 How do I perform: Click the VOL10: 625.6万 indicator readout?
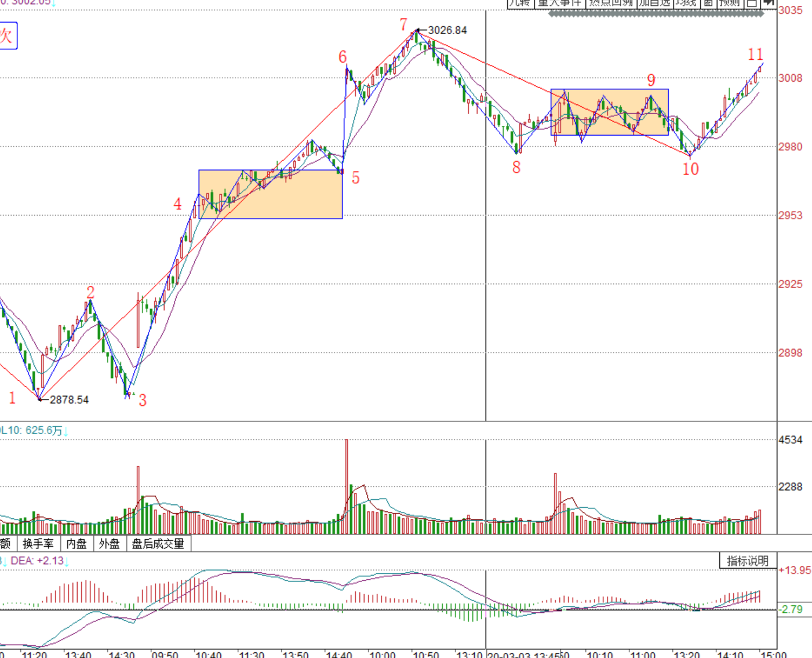coord(31,431)
